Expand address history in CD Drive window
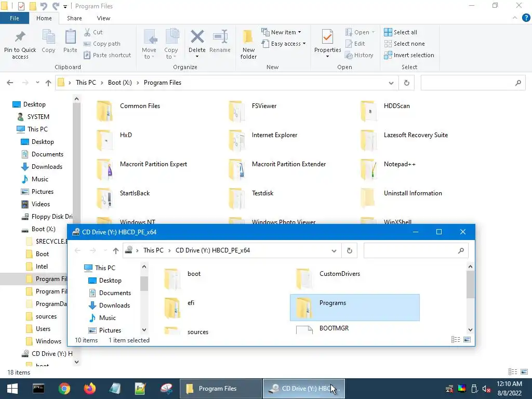Image resolution: width=532 pixels, height=399 pixels. 334,251
